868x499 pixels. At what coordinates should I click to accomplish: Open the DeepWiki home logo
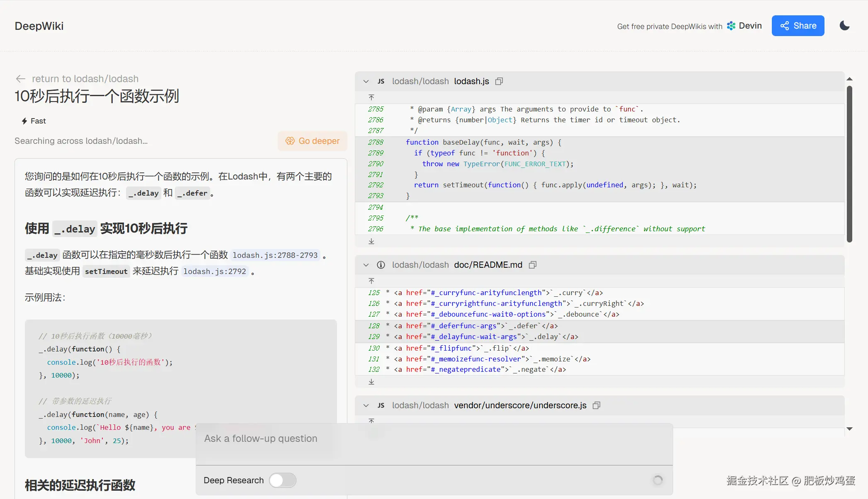click(39, 26)
